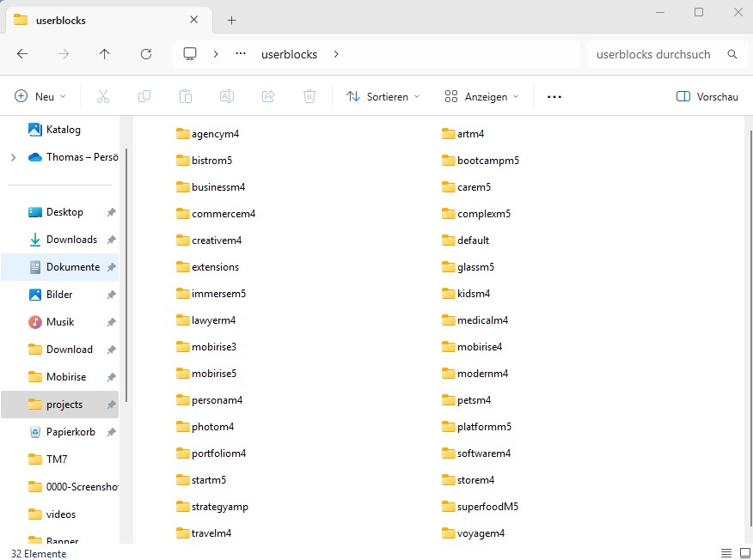Expand the Thomas OneDrive tree node
Image resolution: width=753 pixels, height=560 pixels.
pyautogui.click(x=13, y=157)
